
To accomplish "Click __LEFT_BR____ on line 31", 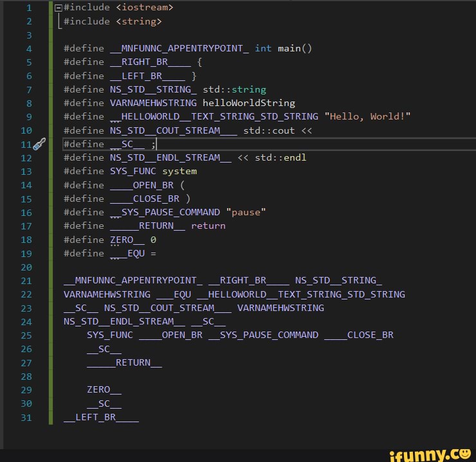I will pos(101,418).
